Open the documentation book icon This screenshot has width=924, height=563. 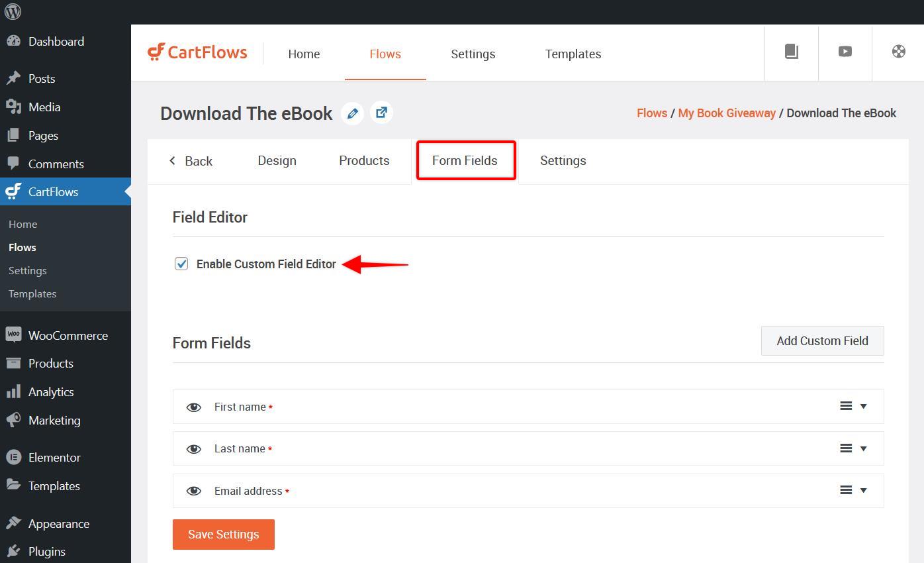pos(791,52)
